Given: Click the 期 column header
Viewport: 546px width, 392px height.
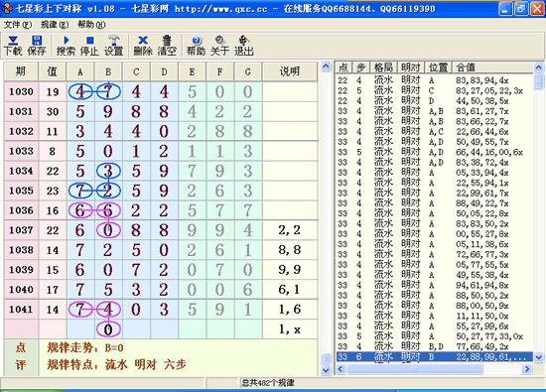Looking at the screenshot, I should tap(21, 71).
